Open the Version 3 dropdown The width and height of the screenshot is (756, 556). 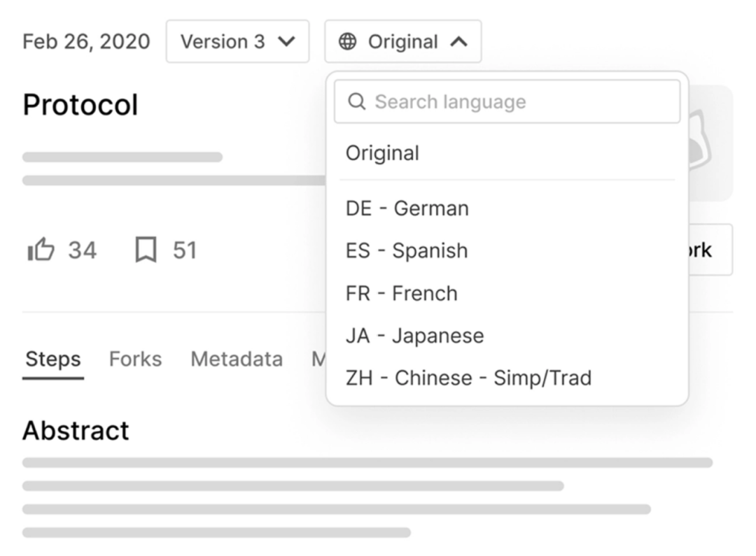[x=238, y=41]
